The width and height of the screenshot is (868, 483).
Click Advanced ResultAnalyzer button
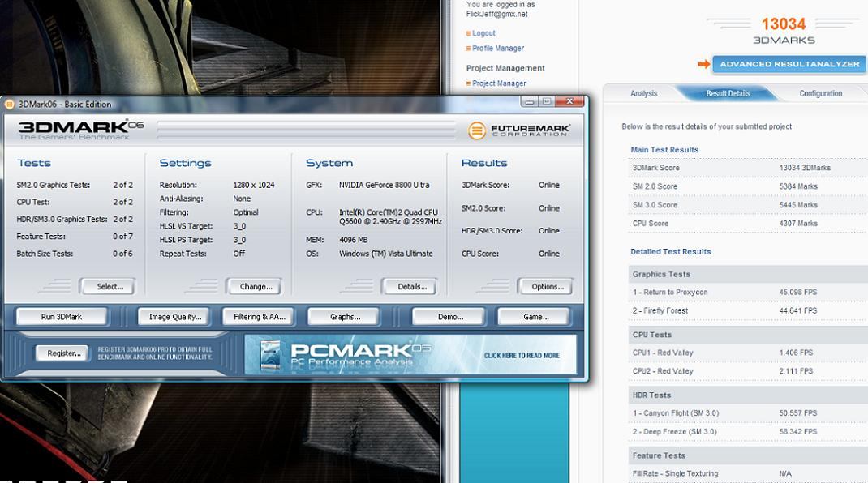click(789, 64)
